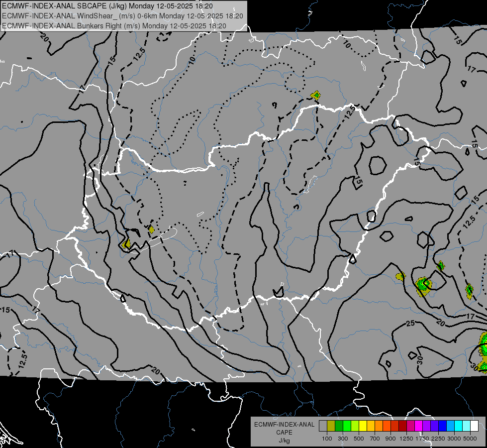Click the 1250 legend tick value
Screen dimensions: 487x448
pyautogui.click(x=406, y=439)
